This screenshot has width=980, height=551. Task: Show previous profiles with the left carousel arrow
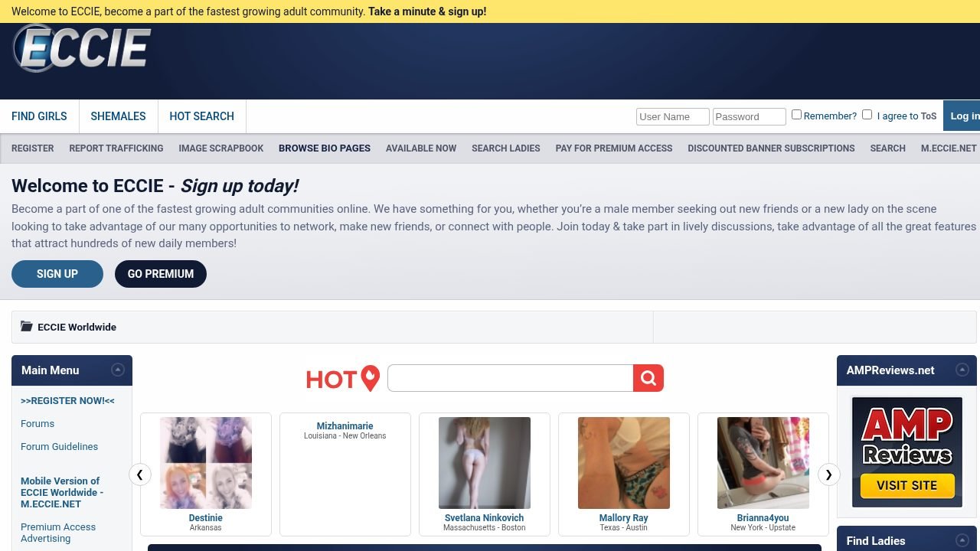tap(139, 474)
